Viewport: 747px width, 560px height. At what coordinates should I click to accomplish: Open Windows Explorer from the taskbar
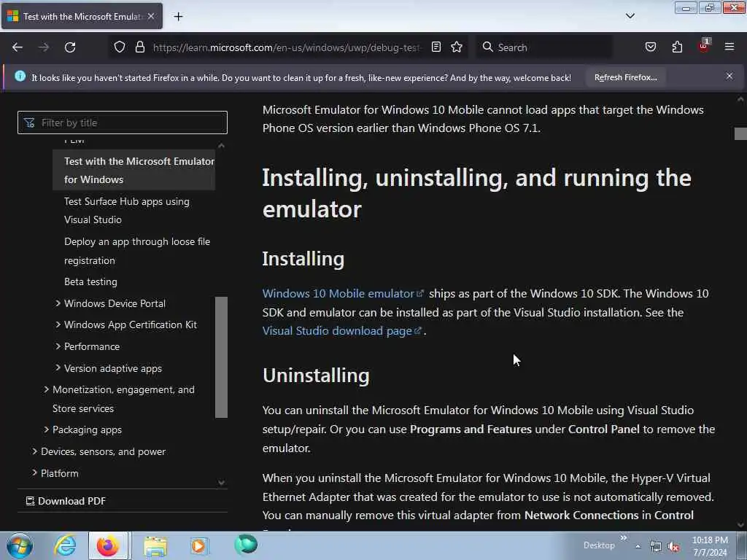point(155,545)
